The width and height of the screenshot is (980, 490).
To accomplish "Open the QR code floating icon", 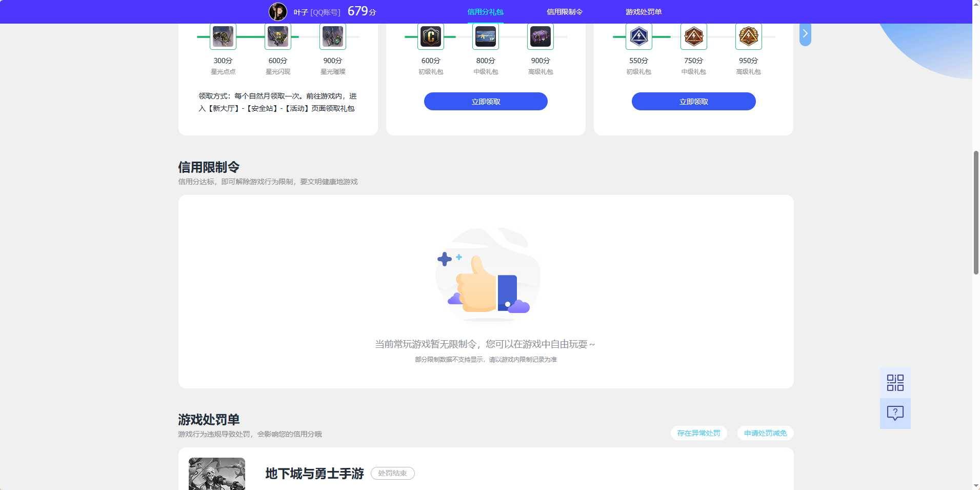I will tap(895, 383).
